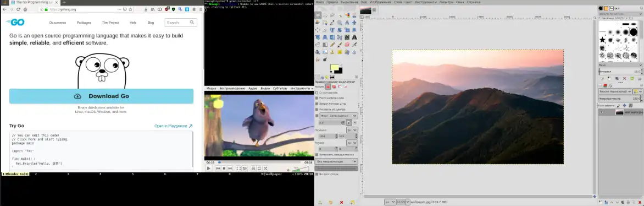Click the VLC stop playback icon
Viewport: 644px width, 206px height.
point(224,168)
